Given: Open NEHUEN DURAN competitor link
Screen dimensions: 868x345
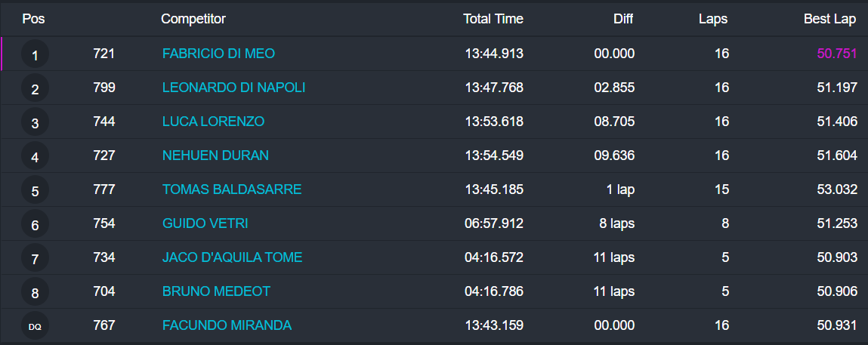Looking at the screenshot, I should click(x=215, y=156).
